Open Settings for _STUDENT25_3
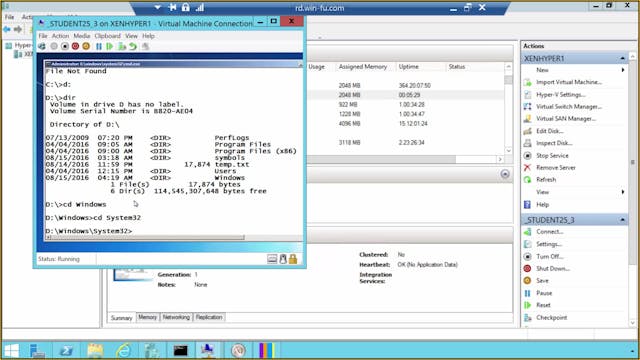Screen dimensions: 640x360 click(549, 244)
